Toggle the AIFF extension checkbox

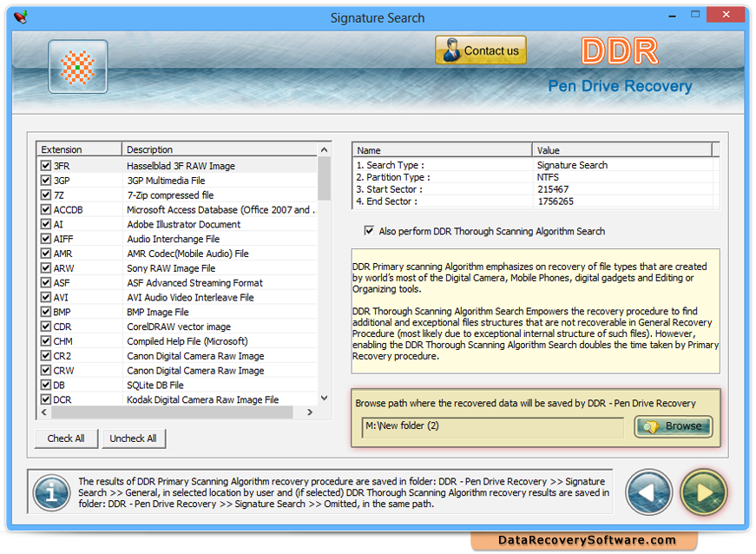click(46, 239)
